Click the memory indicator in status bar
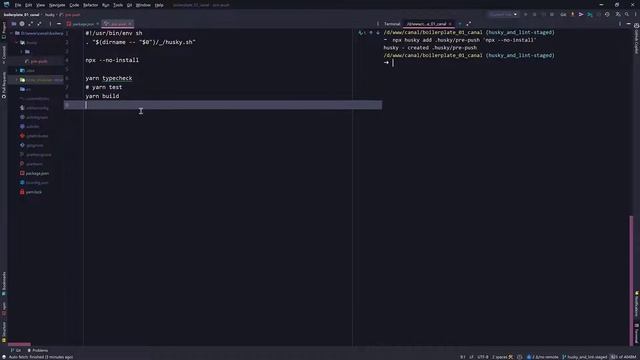The height and width of the screenshot is (360, 640). point(624,357)
